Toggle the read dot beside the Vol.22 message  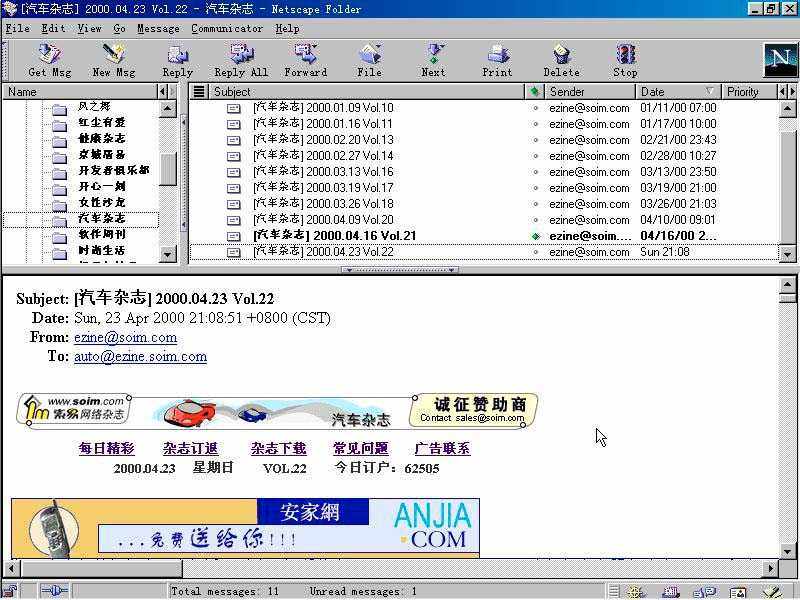click(x=536, y=252)
